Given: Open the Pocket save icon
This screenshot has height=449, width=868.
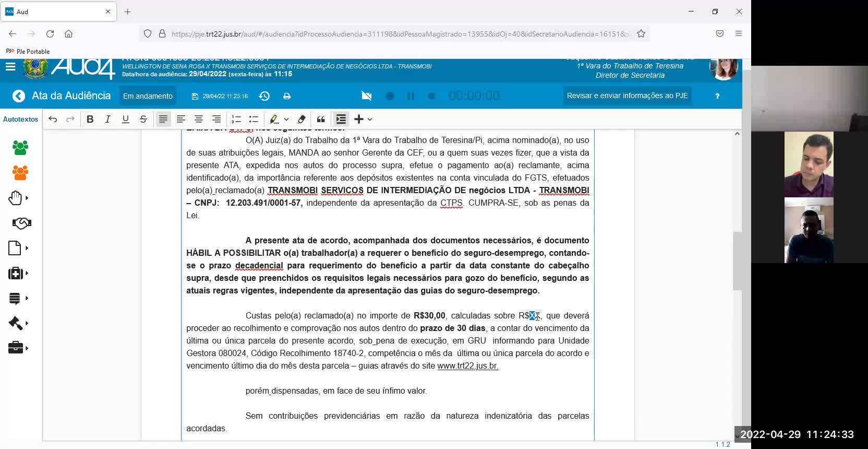Looking at the screenshot, I should (720, 33).
